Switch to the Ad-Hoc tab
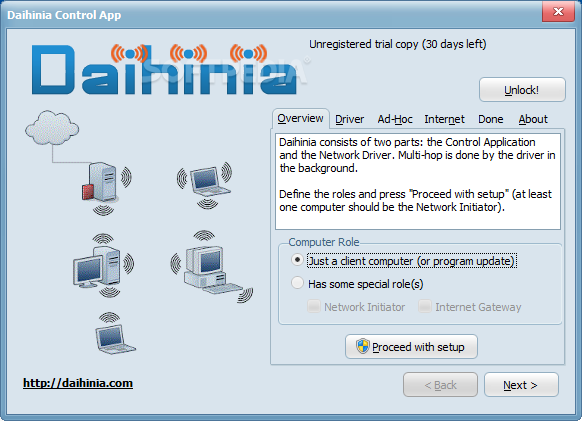Image resolution: width=582 pixels, height=421 pixels. (395, 119)
